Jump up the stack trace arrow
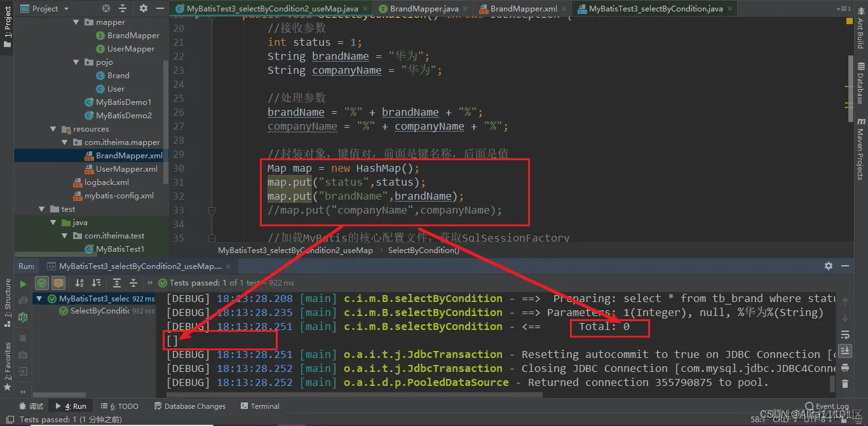Image resolution: width=868 pixels, height=426 pixels. [845, 301]
